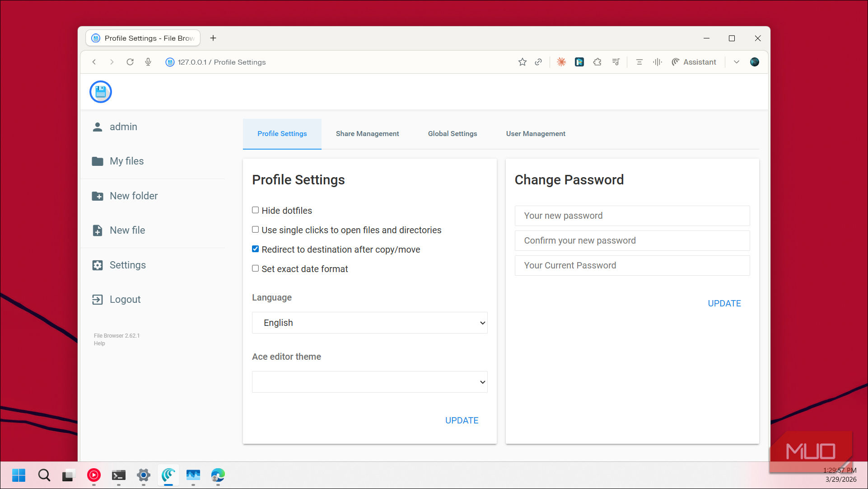The height and width of the screenshot is (489, 868).
Task: Click the media playlist icon
Action: pyautogui.click(x=616, y=62)
